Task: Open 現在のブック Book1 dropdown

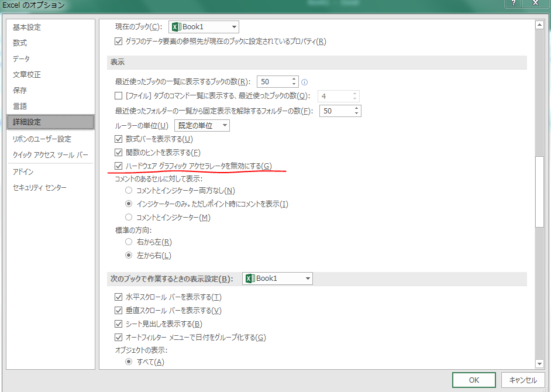Action: click(204, 27)
